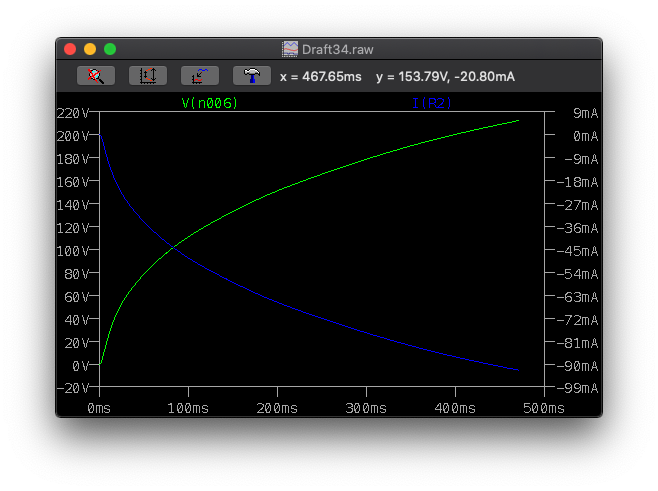Click the 0ms time axis label
This screenshot has width=658, height=491.
coord(99,408)
